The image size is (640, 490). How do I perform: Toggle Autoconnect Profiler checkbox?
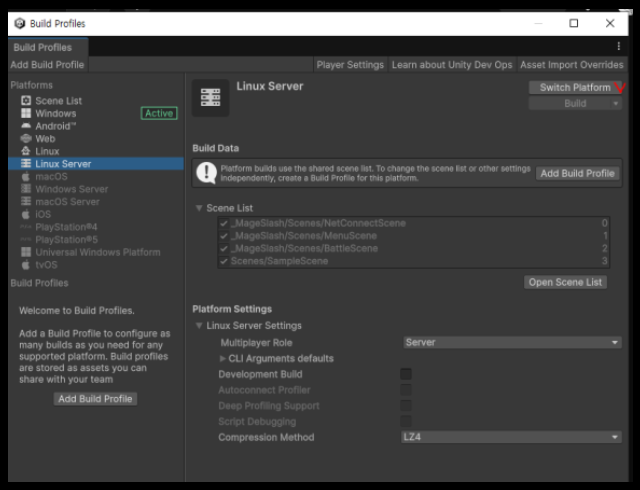[406, 390]
